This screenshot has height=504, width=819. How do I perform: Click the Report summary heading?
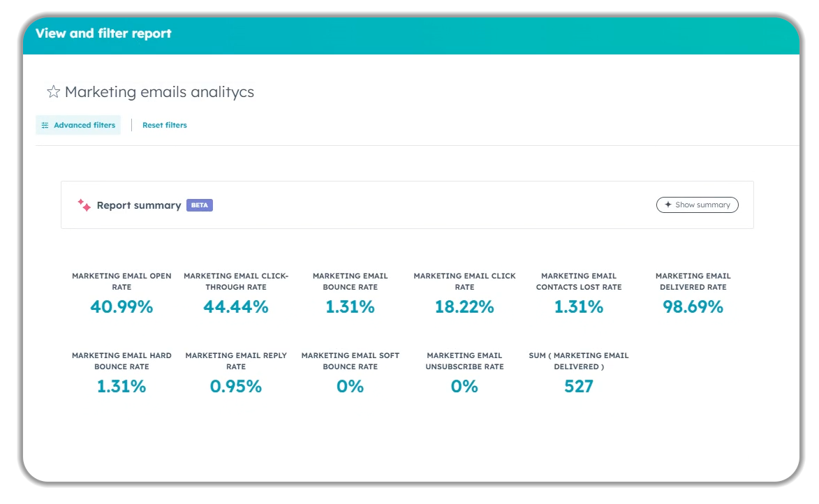pyautogui.click(x=139, y=205)
